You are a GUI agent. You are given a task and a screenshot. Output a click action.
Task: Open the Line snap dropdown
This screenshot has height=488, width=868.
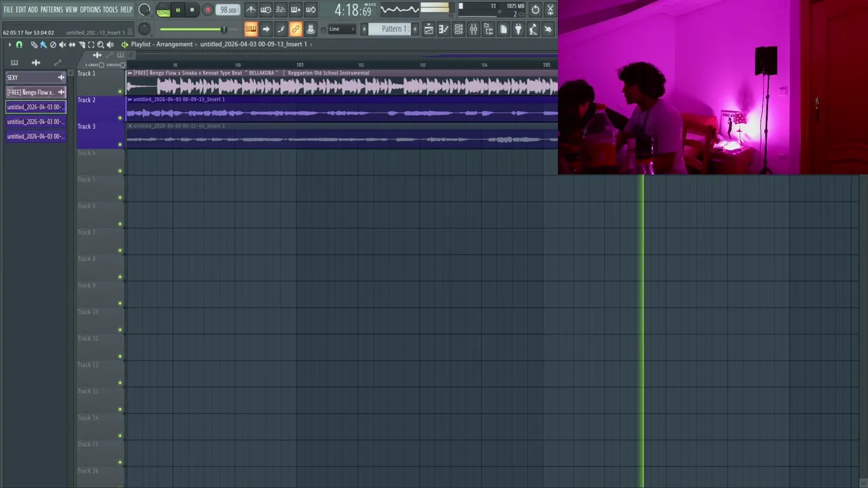pyautogui.click(x=342, y=29)
